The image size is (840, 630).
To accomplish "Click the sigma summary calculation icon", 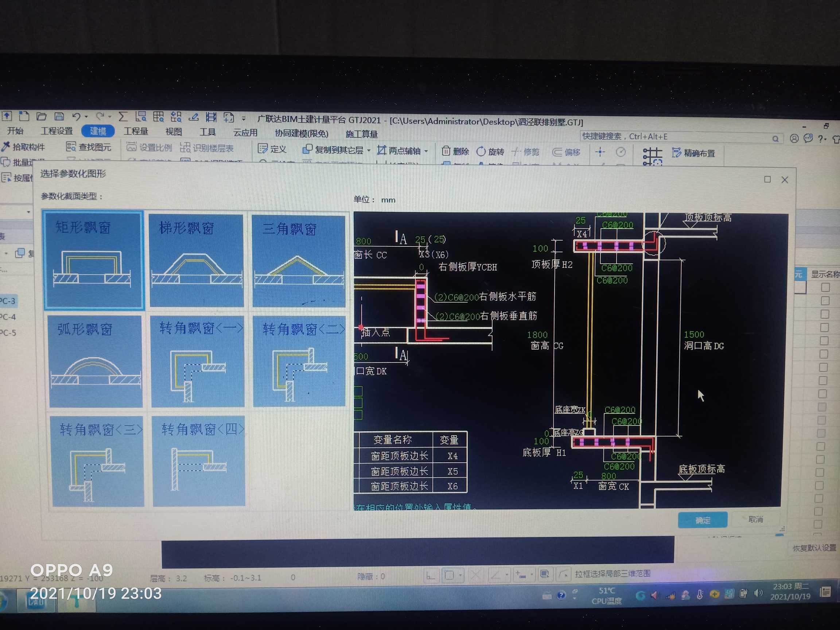I will (122, 117).
